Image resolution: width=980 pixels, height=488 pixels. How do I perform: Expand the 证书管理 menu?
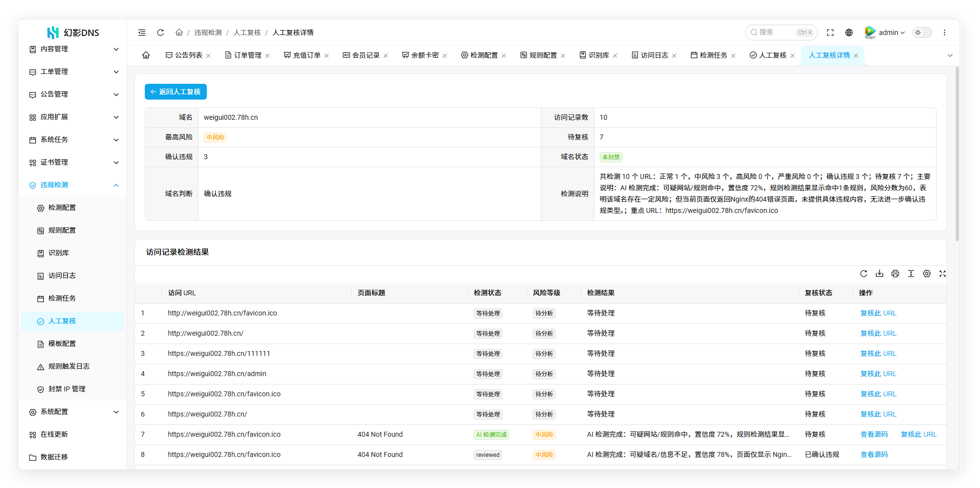pos(73,162)
